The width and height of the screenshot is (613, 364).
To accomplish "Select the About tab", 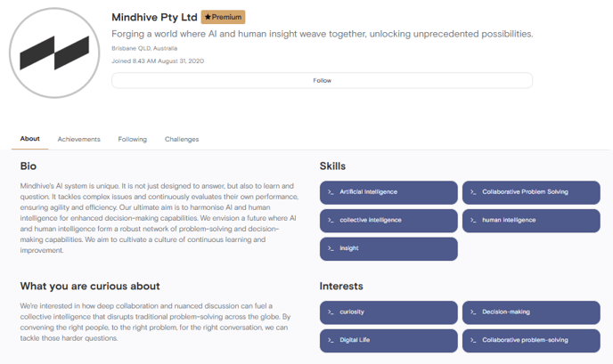I will pos(29,139).
